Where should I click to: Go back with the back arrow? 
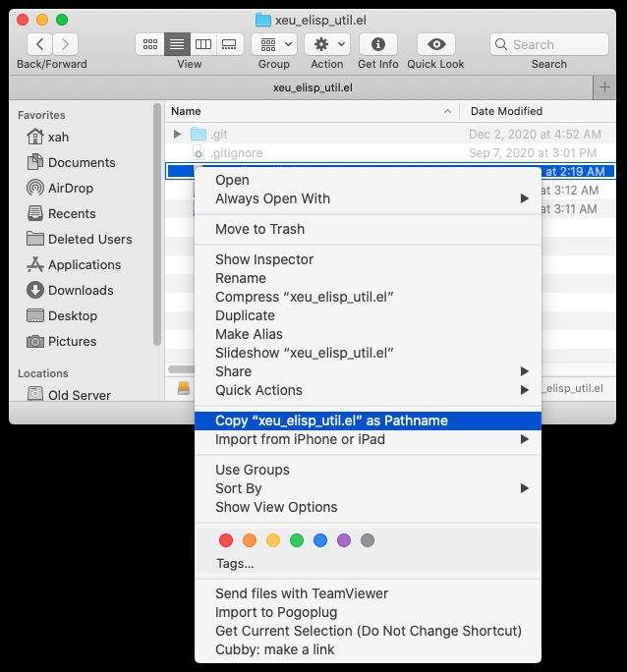(x=40, y=44)
